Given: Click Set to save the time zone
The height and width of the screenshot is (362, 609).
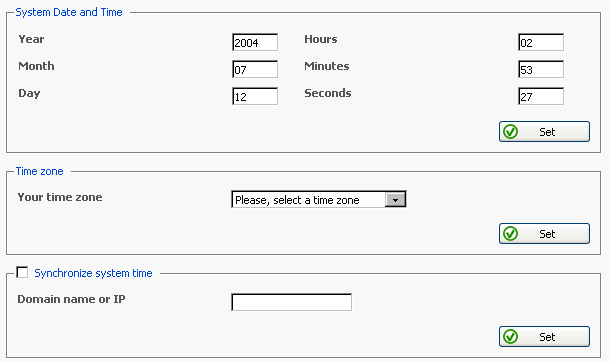Looking at the screenshot, I should 544,234.
